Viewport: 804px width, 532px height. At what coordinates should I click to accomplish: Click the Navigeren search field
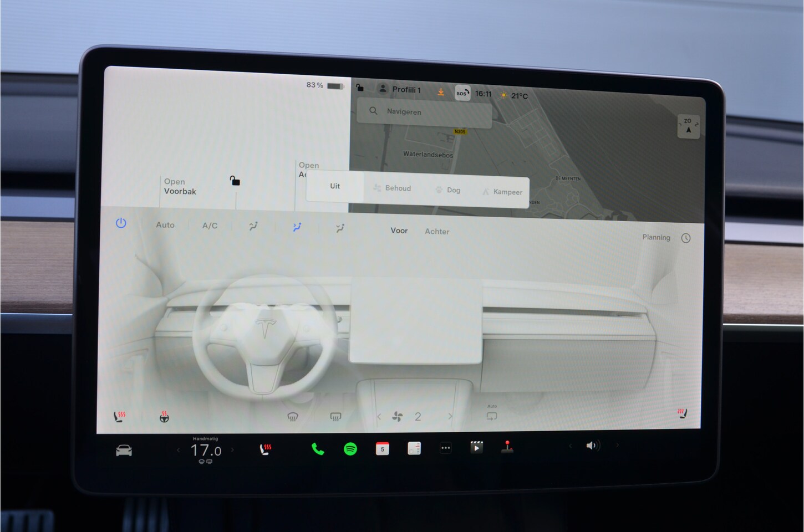point(424,112)
